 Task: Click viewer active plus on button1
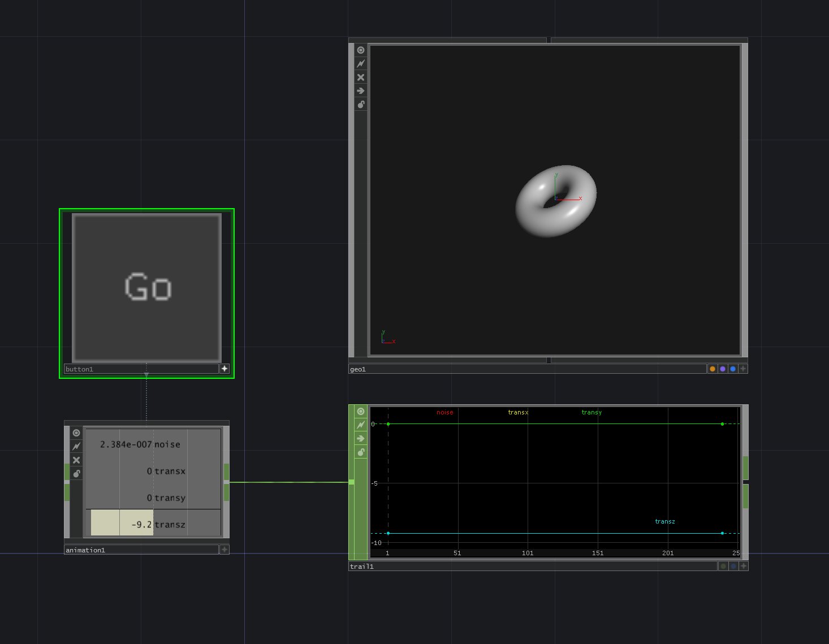[x=224, y=369]
